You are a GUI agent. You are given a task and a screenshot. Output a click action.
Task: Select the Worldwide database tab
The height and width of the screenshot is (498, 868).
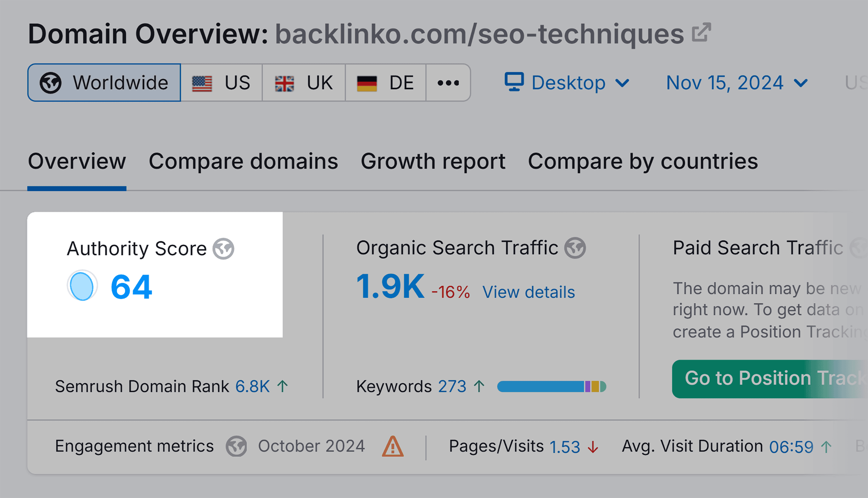104,83
